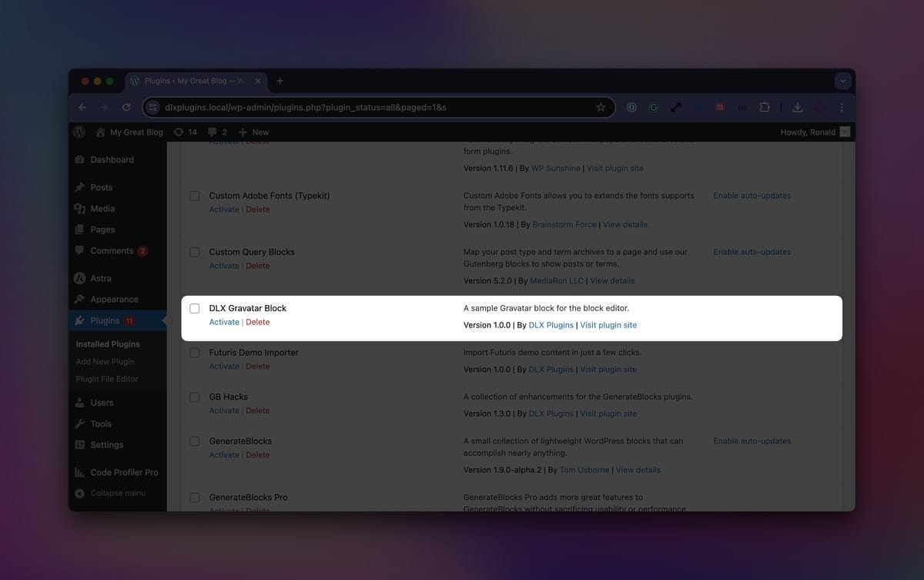Expand the tab search dropdown arrow
Viewport: 924px width, 580px height.
[x=843, y=81]
